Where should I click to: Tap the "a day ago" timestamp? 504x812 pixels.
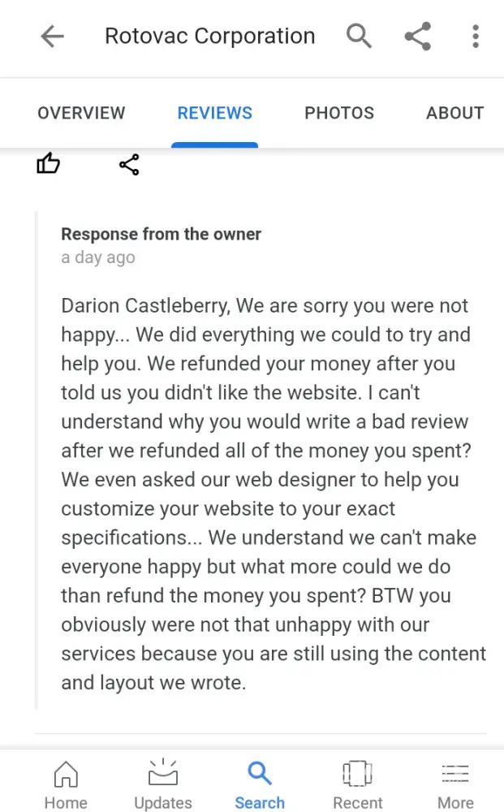tap(98, 257)
